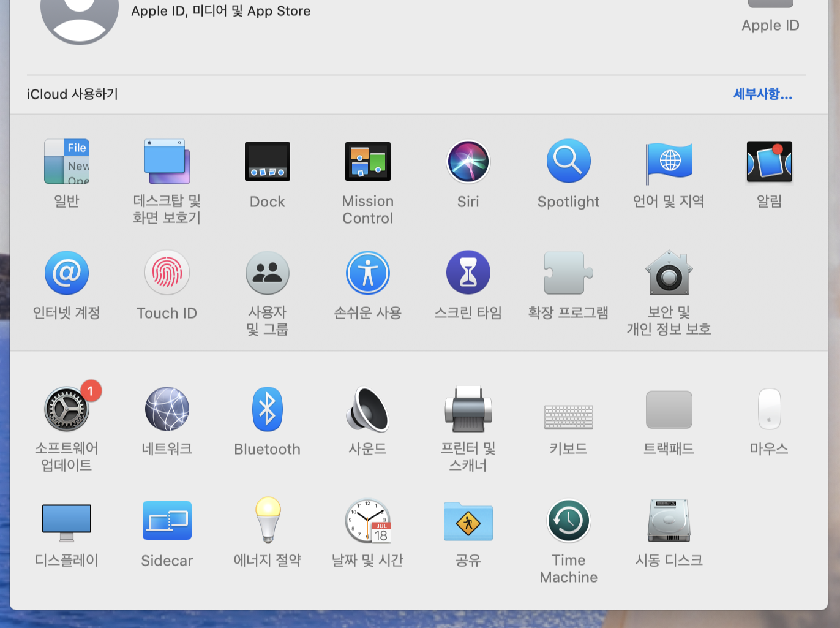Viewport: 840px width, 628px height.
Task: Open the Dock preferences pane
Action: [x=268, y=162]
